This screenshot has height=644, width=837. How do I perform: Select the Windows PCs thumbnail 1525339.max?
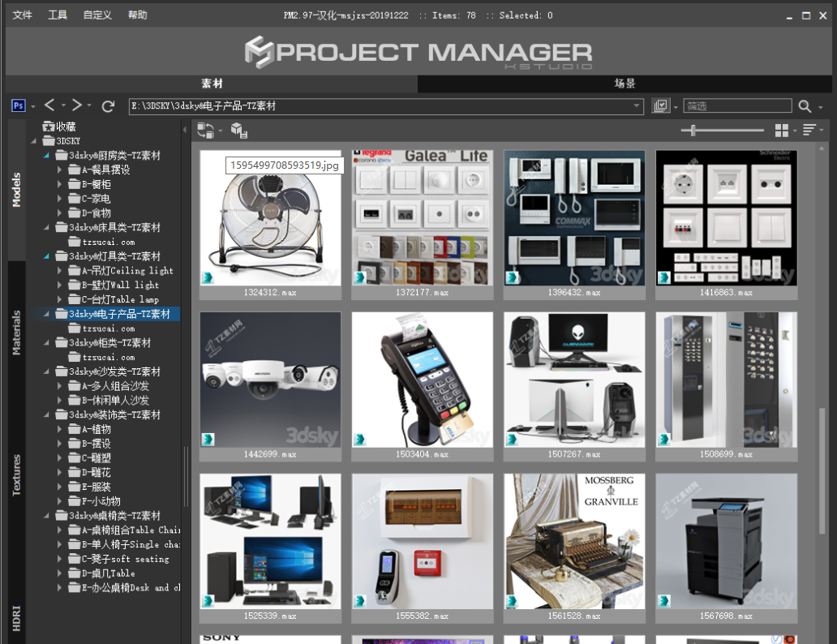coord(270,542)
